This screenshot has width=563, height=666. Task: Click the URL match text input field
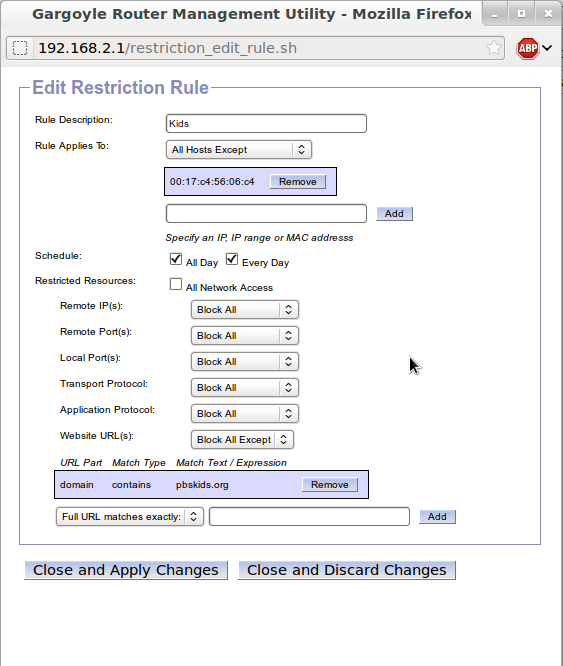tap(309, 516)
